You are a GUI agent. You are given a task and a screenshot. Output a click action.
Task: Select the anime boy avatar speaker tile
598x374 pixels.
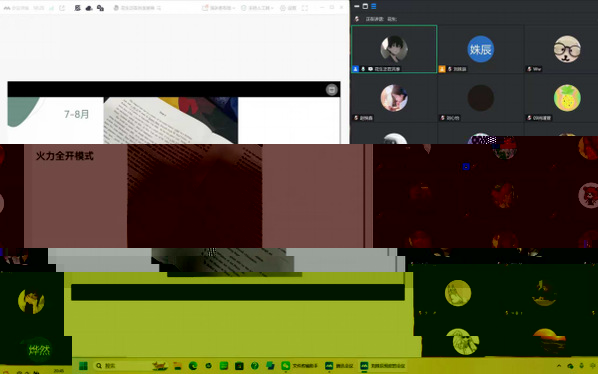pos(394,49)
